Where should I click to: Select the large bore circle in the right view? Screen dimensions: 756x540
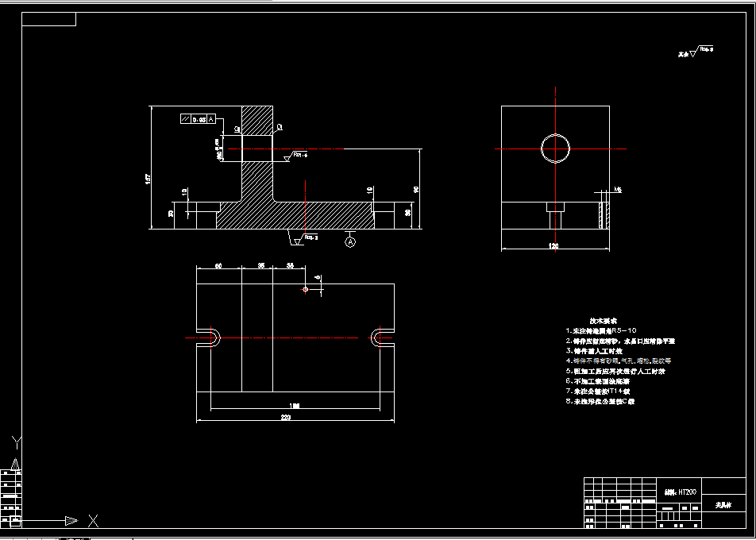point(555,148)
